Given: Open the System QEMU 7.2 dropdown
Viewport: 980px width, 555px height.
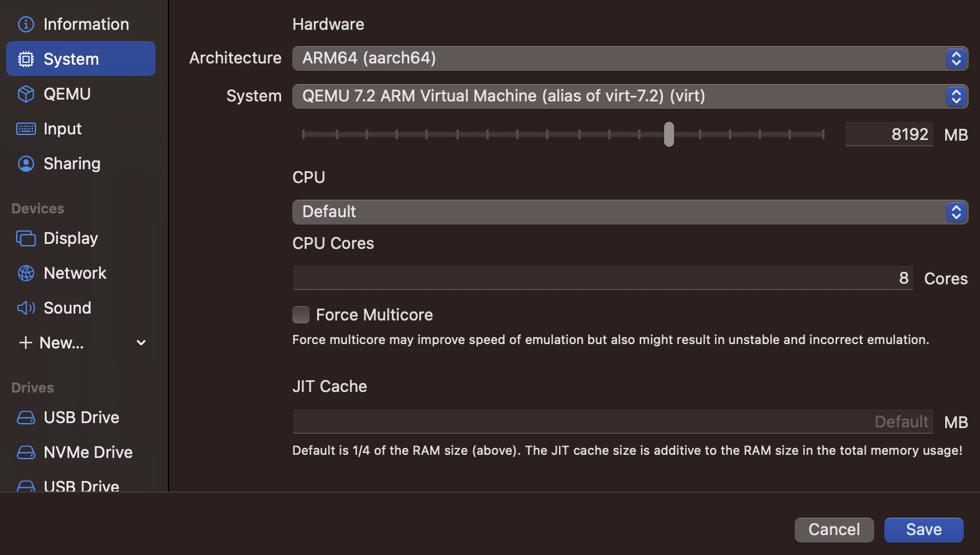Looking at the screenshot, I should point(630,96).
